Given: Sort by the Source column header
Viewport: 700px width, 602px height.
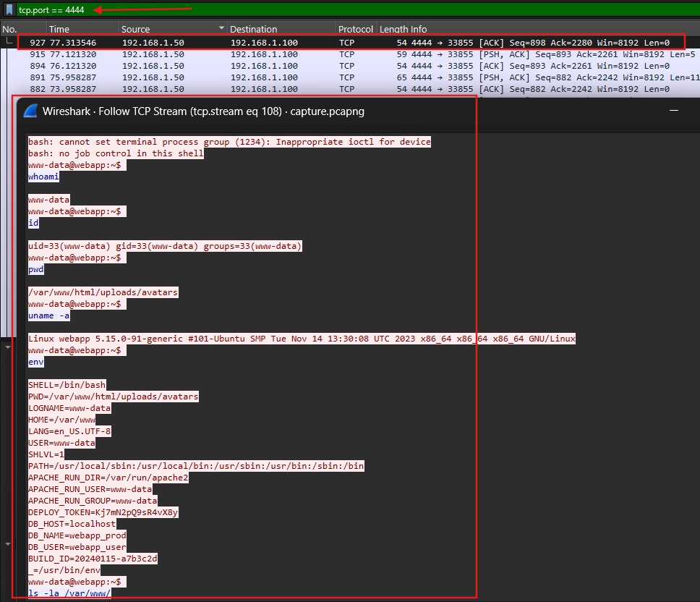Looking at the screenshot, I should click(136, 29).
